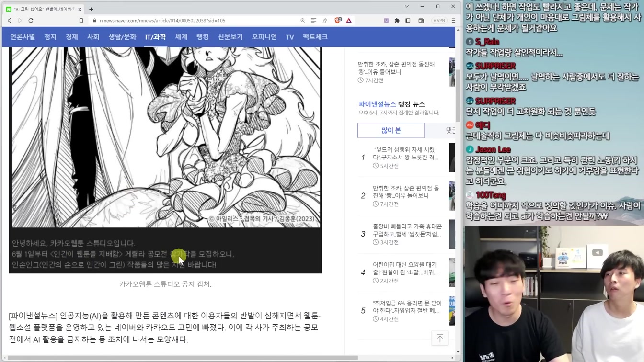Switch to the 댓글 ranking tab
This screenshot has width=644, height=362.
(450, 130)
